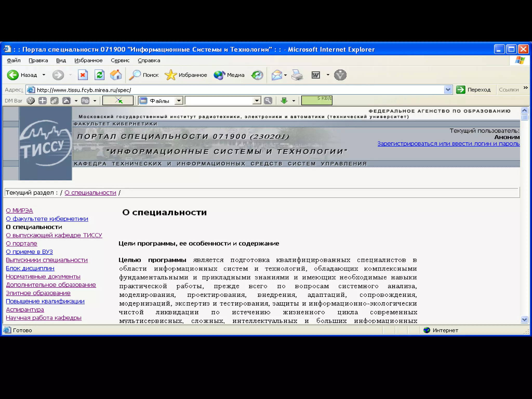Click the Переход (Go) button
Viewport: 532px width, 399px height.
click(474, 90)
